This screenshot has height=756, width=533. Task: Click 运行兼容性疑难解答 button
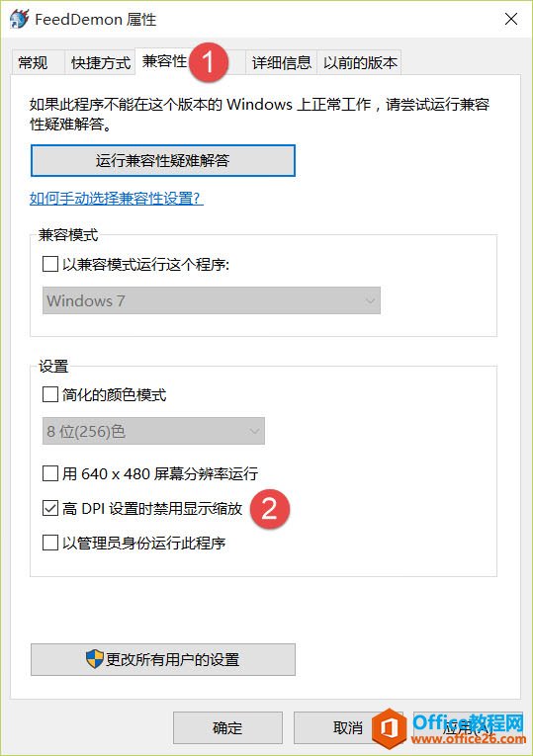[162, 160]
